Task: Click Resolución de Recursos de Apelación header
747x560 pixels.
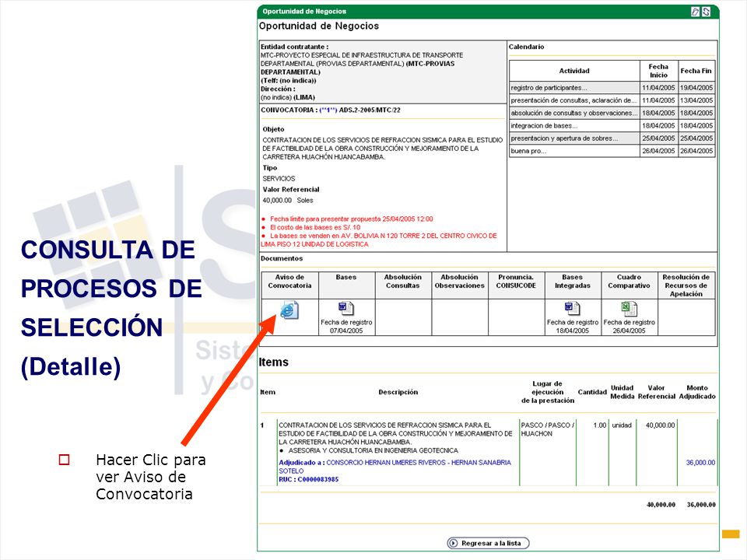Action: 686,285
